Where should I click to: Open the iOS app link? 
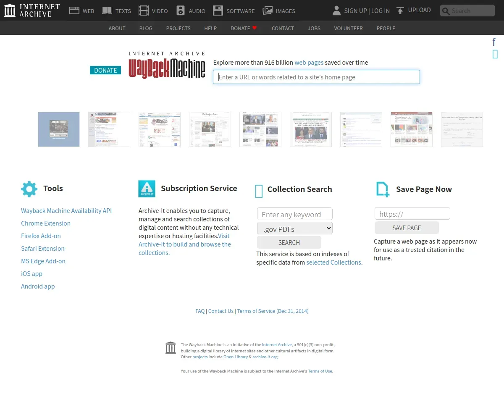point(31,274)
